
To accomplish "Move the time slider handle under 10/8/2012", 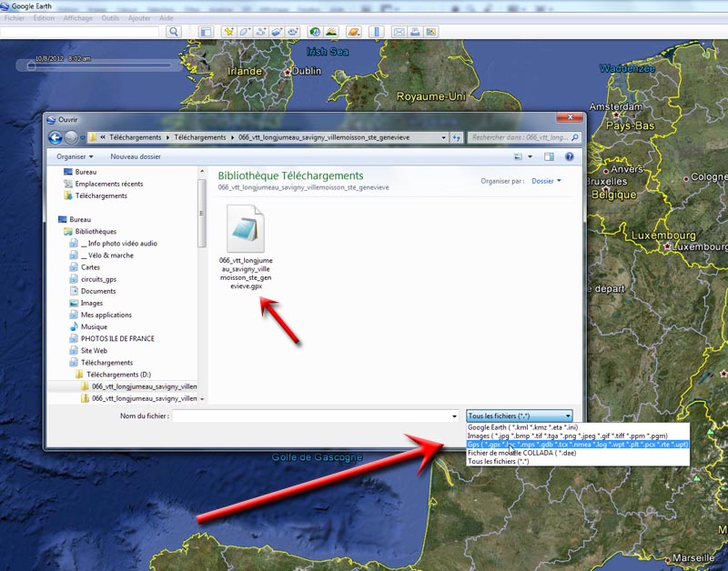I will click(31, 66).
